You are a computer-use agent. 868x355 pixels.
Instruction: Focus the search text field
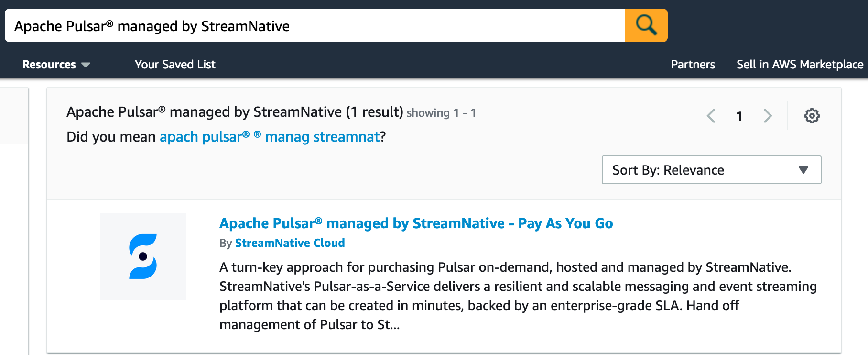[315, 25]
